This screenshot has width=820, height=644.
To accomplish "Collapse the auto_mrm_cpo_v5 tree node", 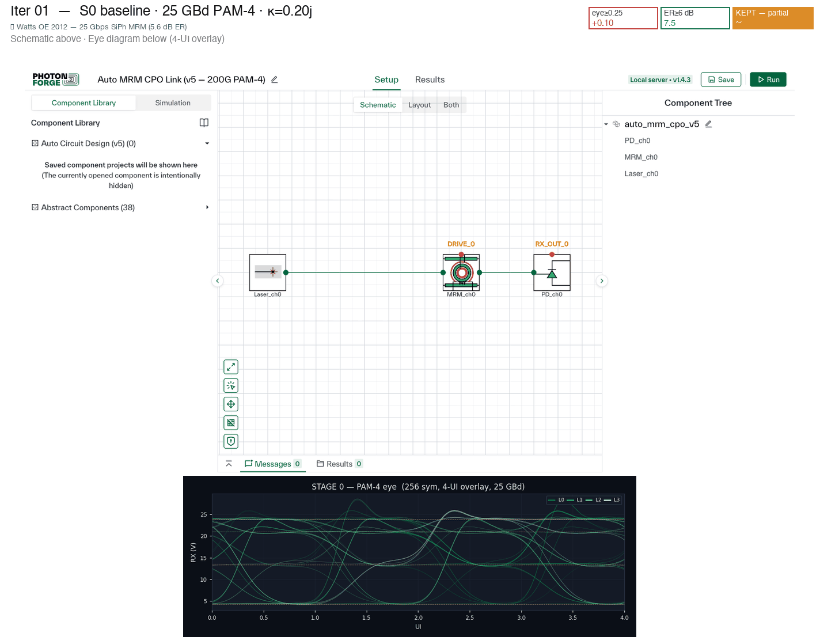I will pos(606,124).
